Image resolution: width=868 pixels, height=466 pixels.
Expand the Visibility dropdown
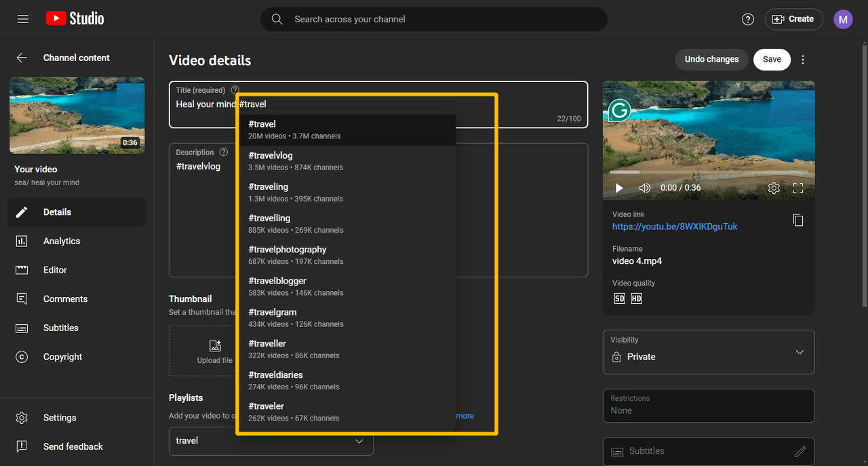pos(800,352)
